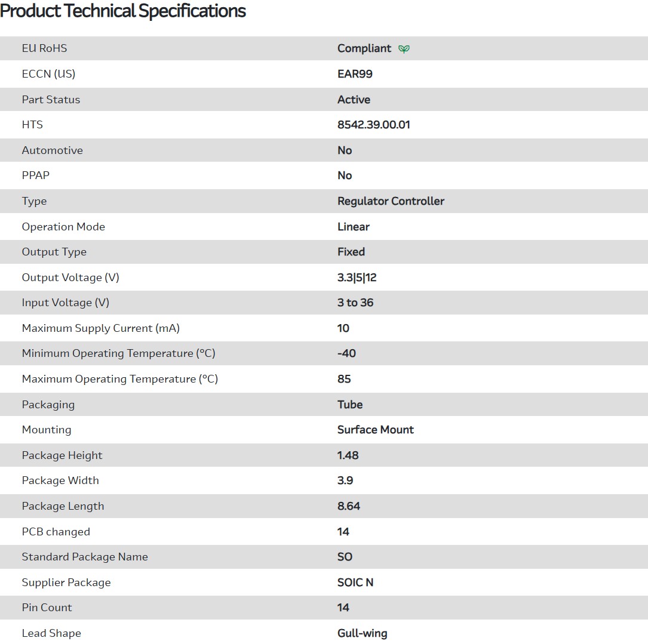Click the Compliant RoHS status text
This screenshot has width=648, height=644.
pos(364,48)
